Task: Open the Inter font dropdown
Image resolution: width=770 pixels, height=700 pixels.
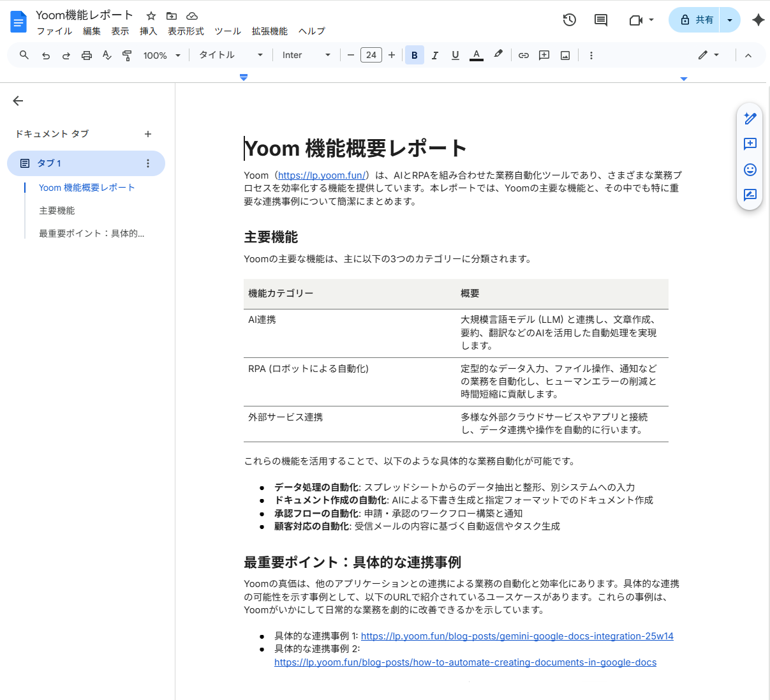Action: pyautogui.click(x=306, y=56)
